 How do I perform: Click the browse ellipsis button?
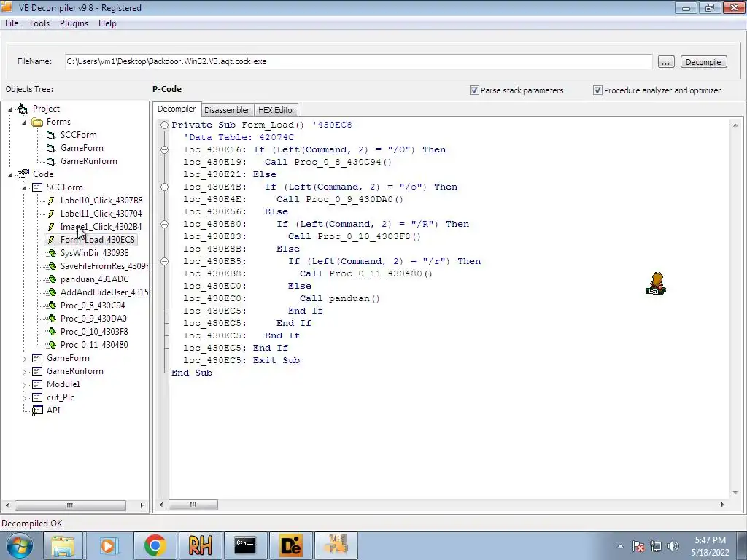coord(666,62)
